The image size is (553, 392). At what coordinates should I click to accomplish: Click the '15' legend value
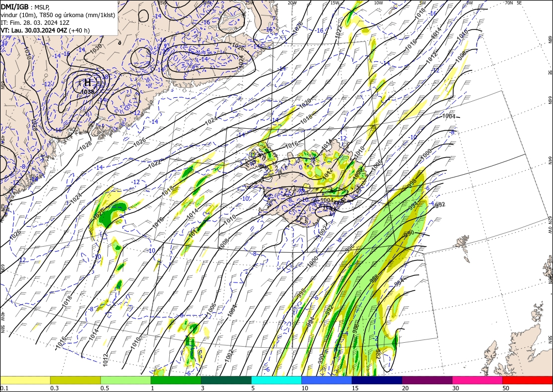click(355, 388)
